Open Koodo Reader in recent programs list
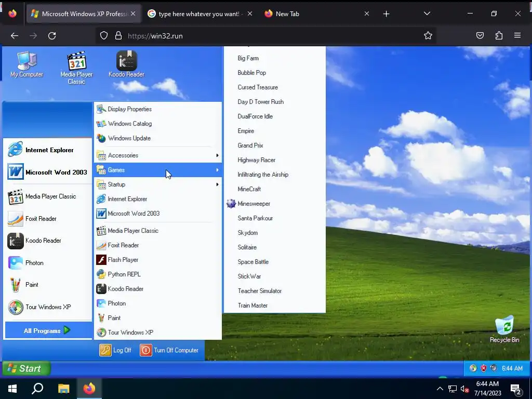 click(x=47, y=241)
